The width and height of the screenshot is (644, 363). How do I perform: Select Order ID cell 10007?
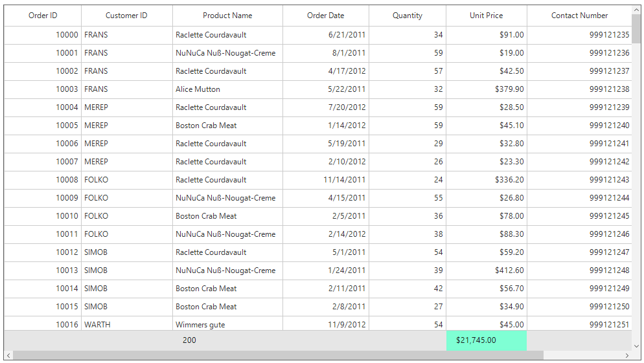(43, 162)
